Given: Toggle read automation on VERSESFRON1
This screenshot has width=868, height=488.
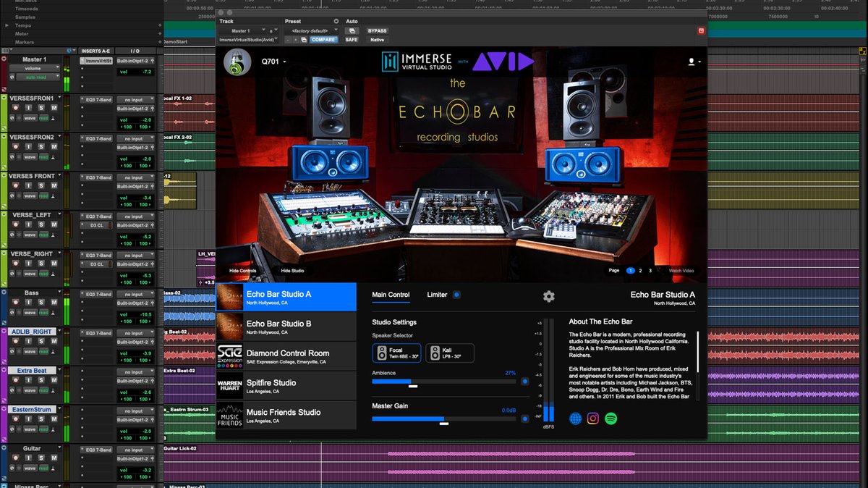Looking at the screenshot, I should [x=43, y=118].
